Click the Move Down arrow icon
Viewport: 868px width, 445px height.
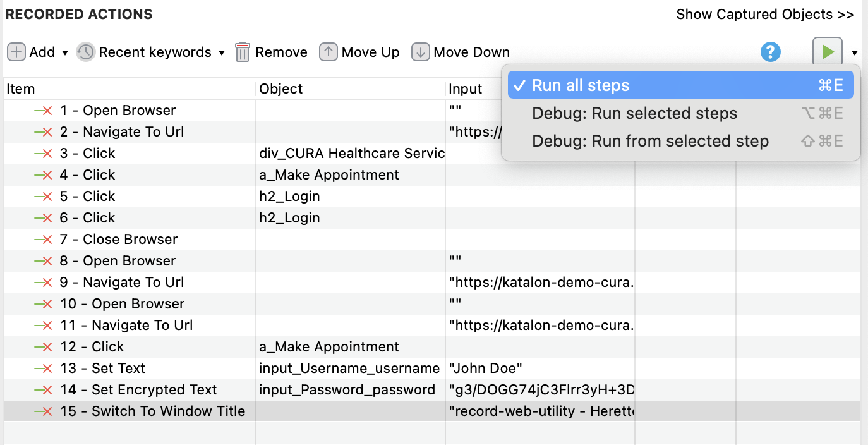point(420,52)
